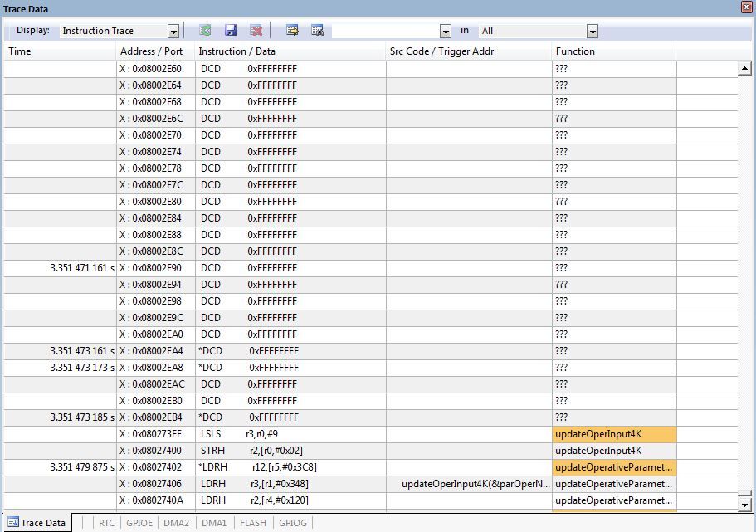Click the scrollbar thumb near the bottom
756x532 pixels.
744,494
